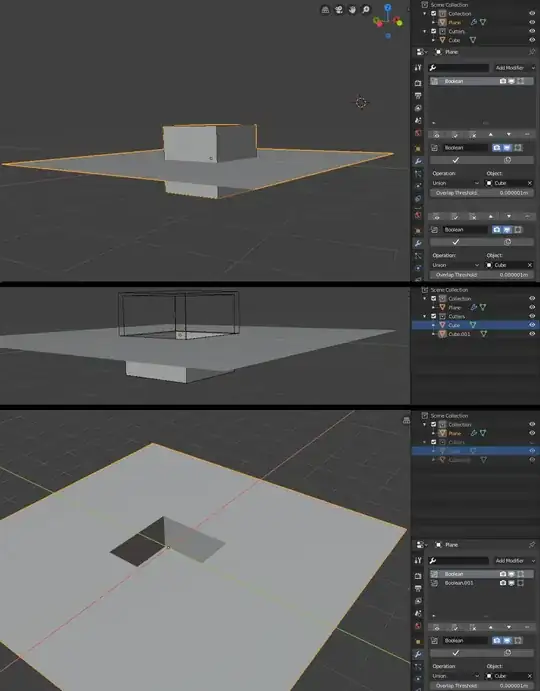This screenshot has height=691, width=540.
Task: Open Modifiers wrench tab beside Boolean.001 list
Action: coord(418,654)
